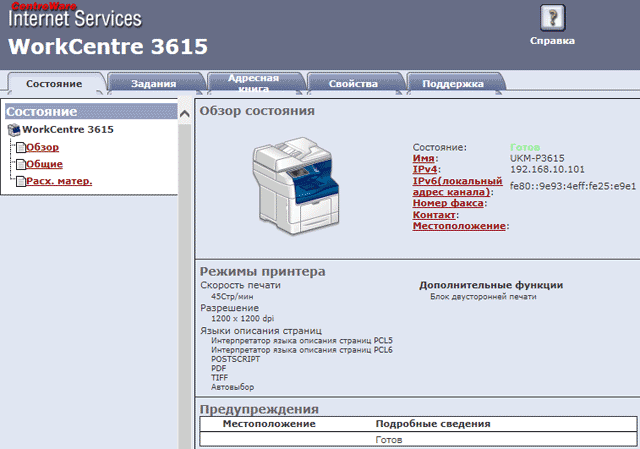The height and width of the screenshot is (449, 640).
Task: Click the Подробные сведения column header
Action: [x=433, y=424]
